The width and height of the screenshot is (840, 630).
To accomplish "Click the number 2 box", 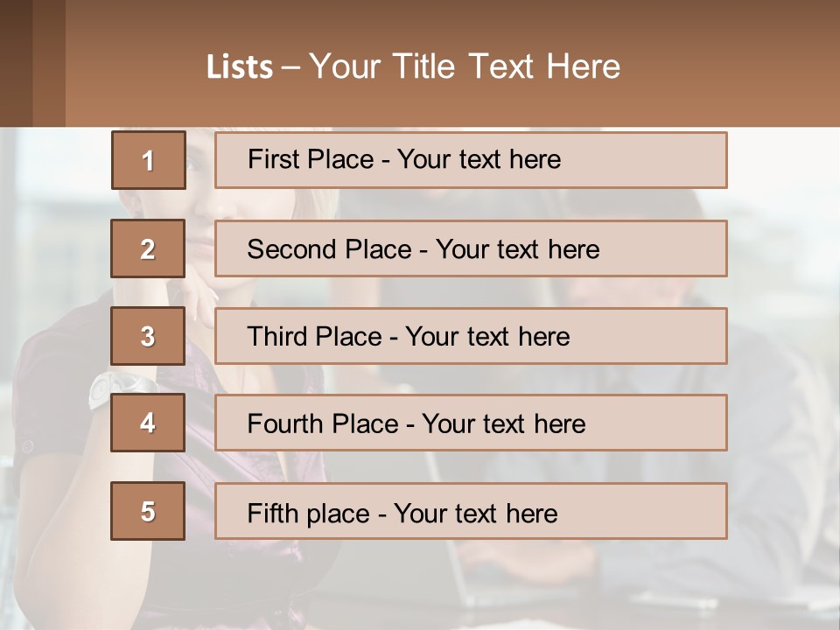I will 148,248.
